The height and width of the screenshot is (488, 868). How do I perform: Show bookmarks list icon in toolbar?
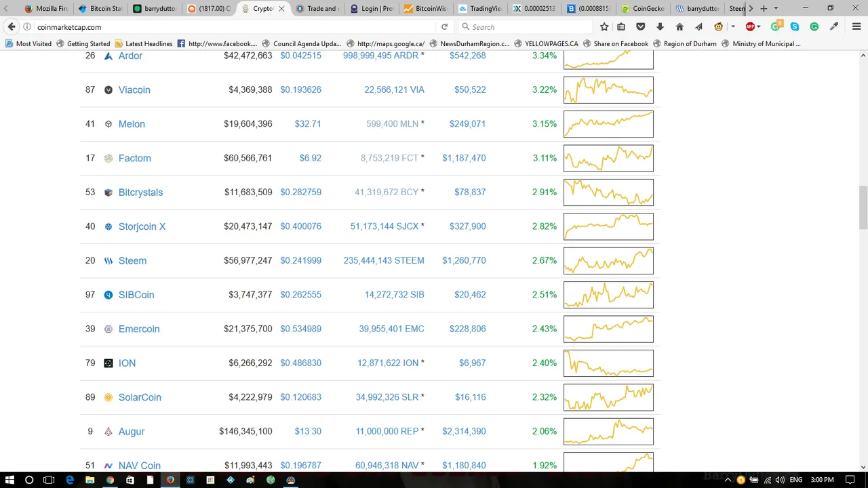click(x=621, y=27)
